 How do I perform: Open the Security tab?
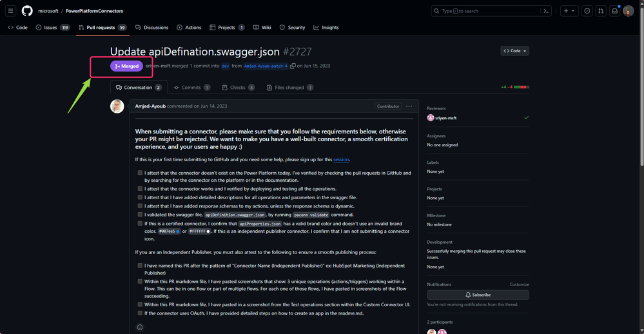(293, 28)
